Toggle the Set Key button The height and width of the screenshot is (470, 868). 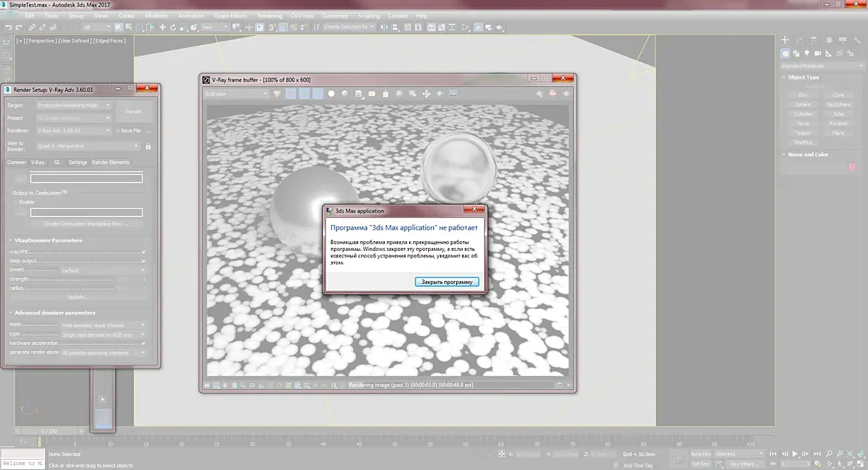(x=700, y=464)
